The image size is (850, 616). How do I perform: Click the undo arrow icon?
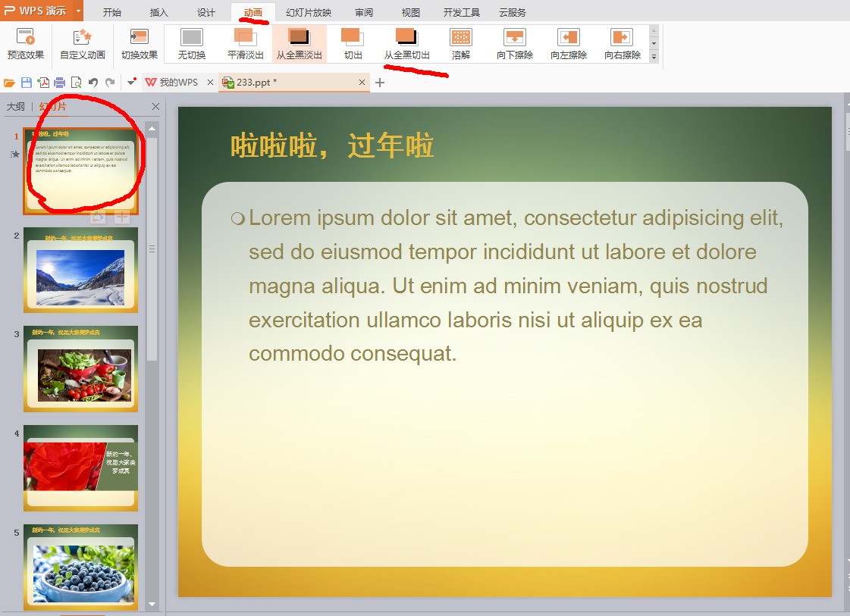[x=93, y=83]
